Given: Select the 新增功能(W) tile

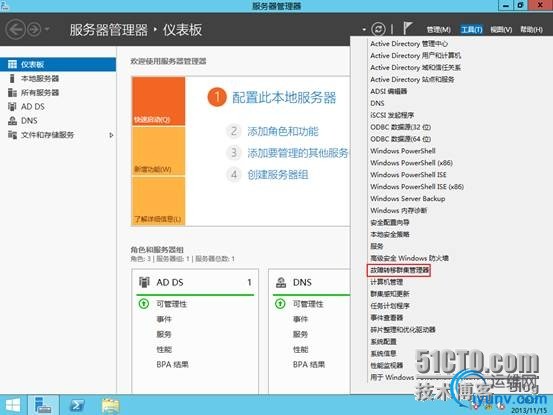Looking at the screenshot, I should [x=158, y=151].
